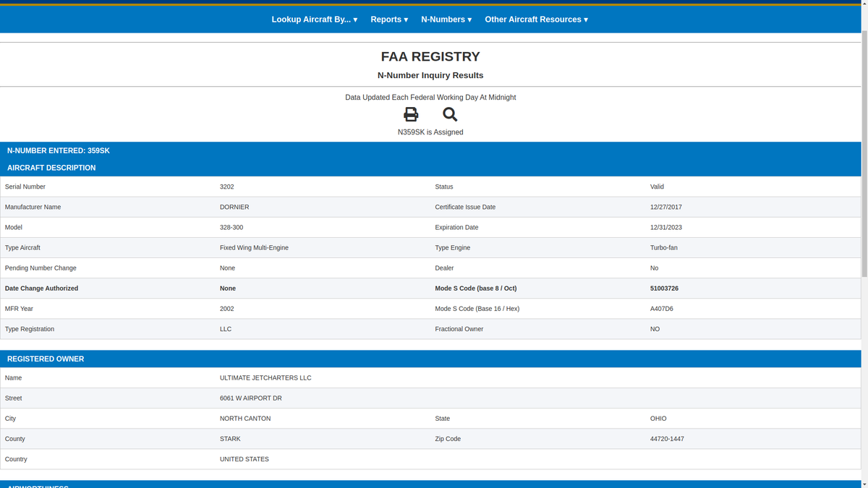Viewport: 868px width, 488px height.
Task: Click N-Number Inquiry Results subheading
Action: click(430, 75)
